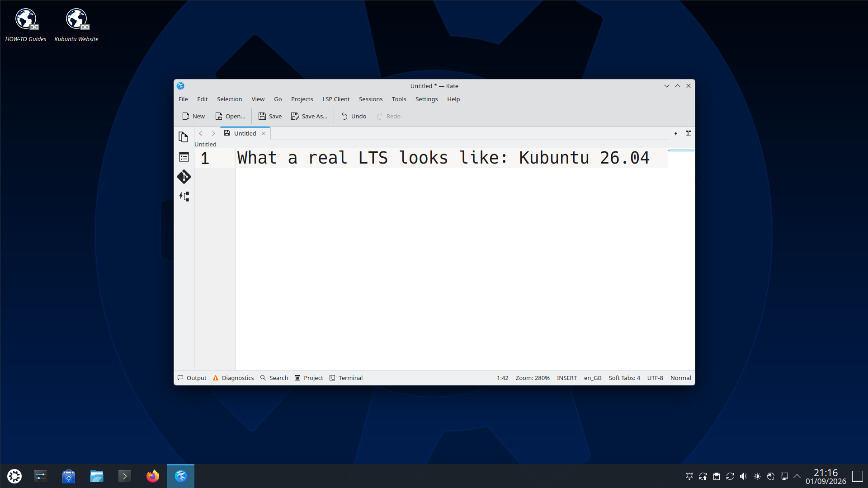Click the Open... toolbar button

coord(230,116)
